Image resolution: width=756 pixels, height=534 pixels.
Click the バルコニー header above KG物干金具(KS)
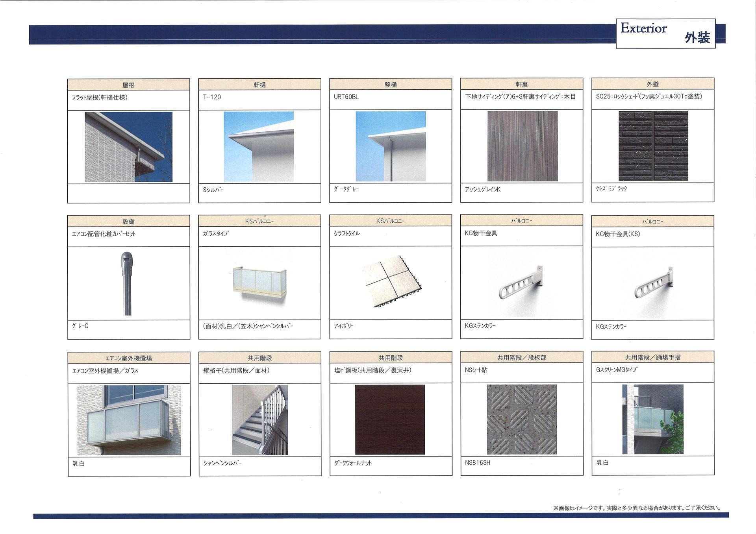653,222
